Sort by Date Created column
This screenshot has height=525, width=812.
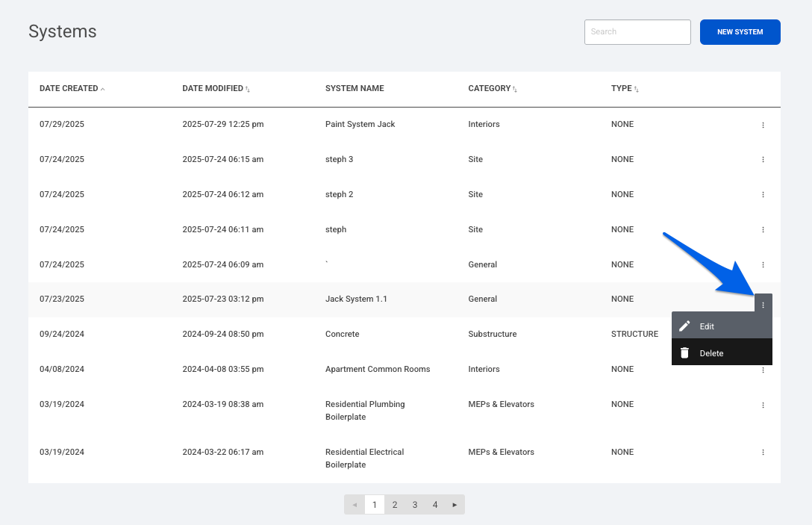pos(72,89)
